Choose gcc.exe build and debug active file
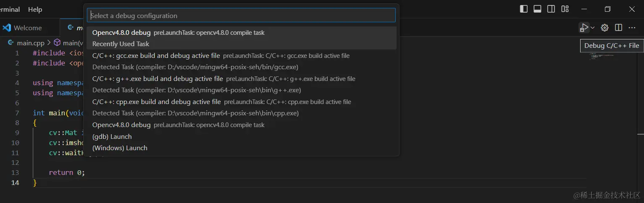Viewport: 644px width, 203px height. 242,55
